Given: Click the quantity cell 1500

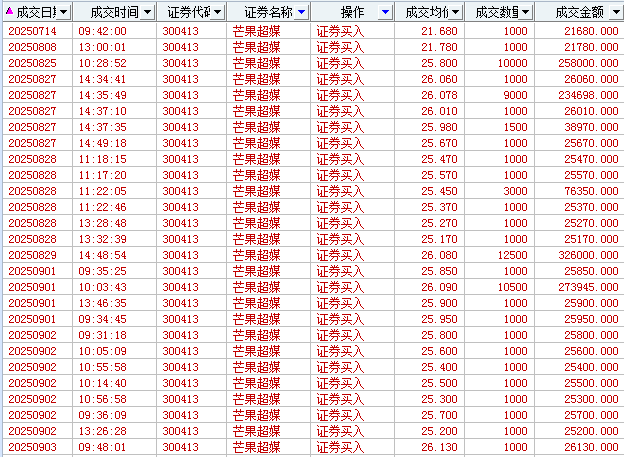Looking at the screenshot, I should click(515, 127).
